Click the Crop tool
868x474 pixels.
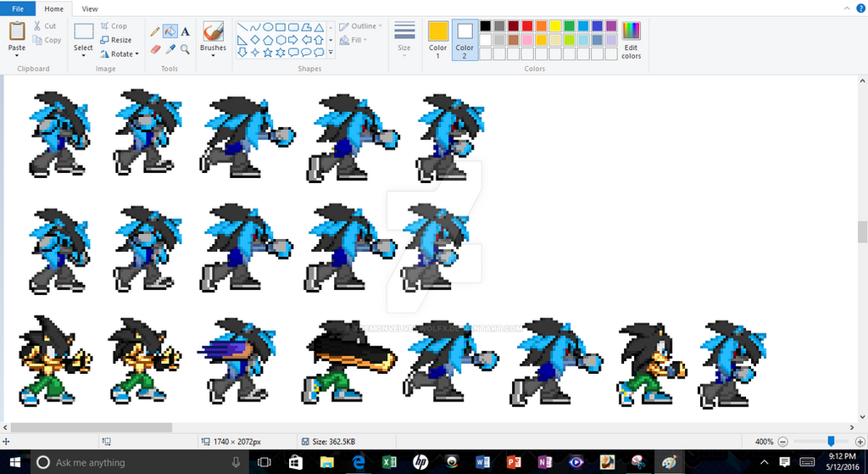(114, 26)
